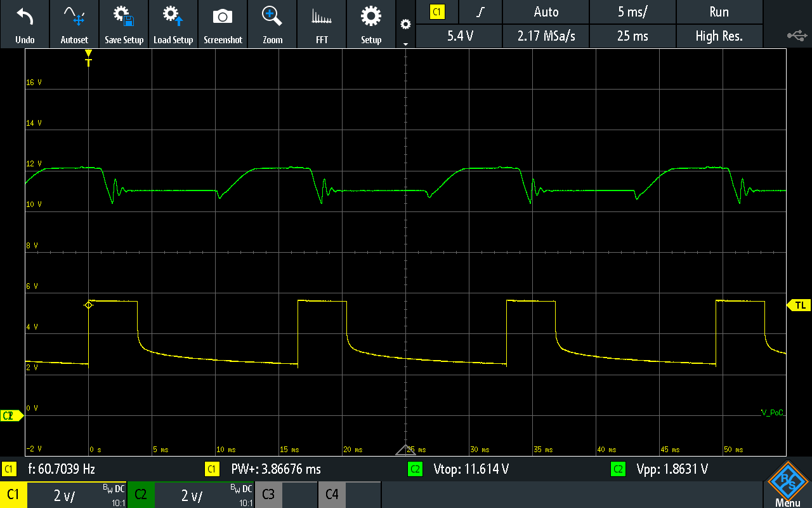Click the 5 ms/ timebase field

click(632, 11)
